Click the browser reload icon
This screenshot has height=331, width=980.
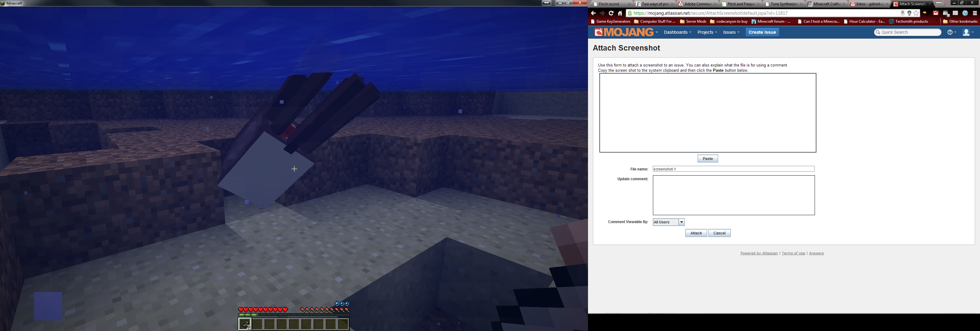pos(611,13)
